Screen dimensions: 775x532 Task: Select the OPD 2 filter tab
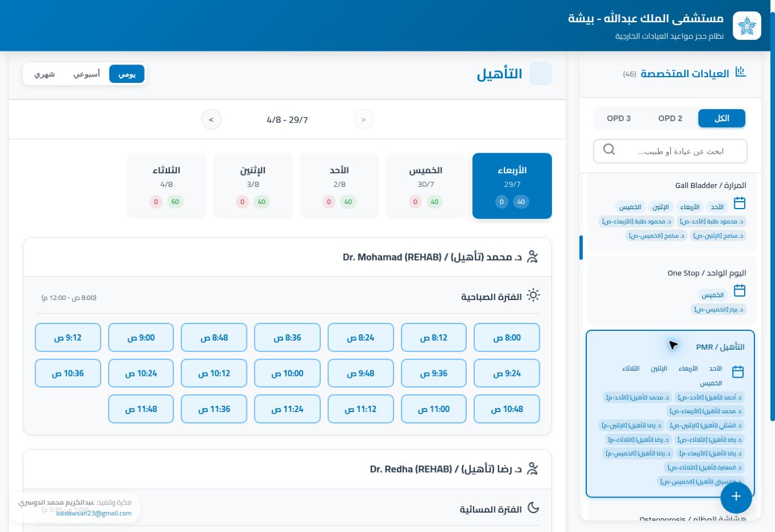pyautogui.click(x=670, y=118)
